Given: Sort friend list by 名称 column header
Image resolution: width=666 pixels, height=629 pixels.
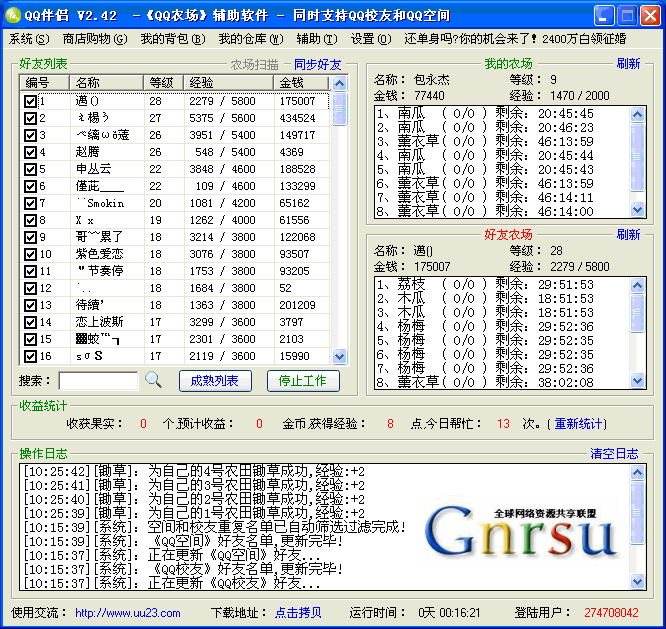Looking at the screenshot, I should [x=106, y=82].
